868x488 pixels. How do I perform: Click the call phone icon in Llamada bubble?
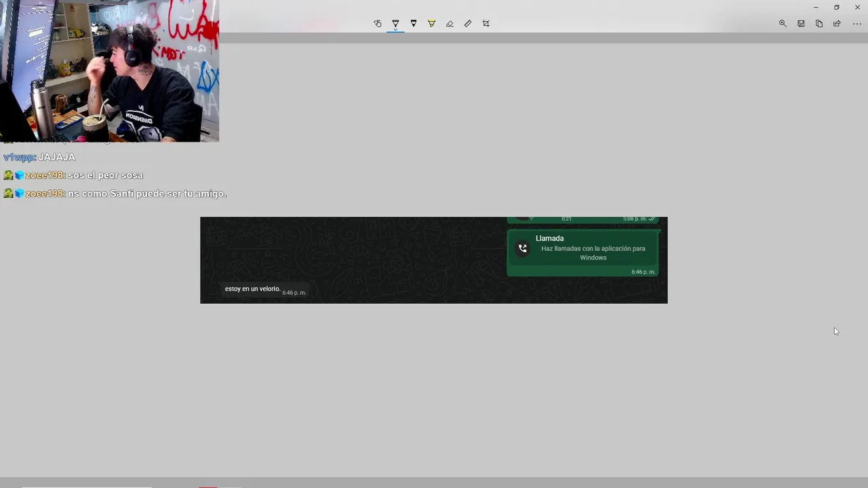coord(522,249)
